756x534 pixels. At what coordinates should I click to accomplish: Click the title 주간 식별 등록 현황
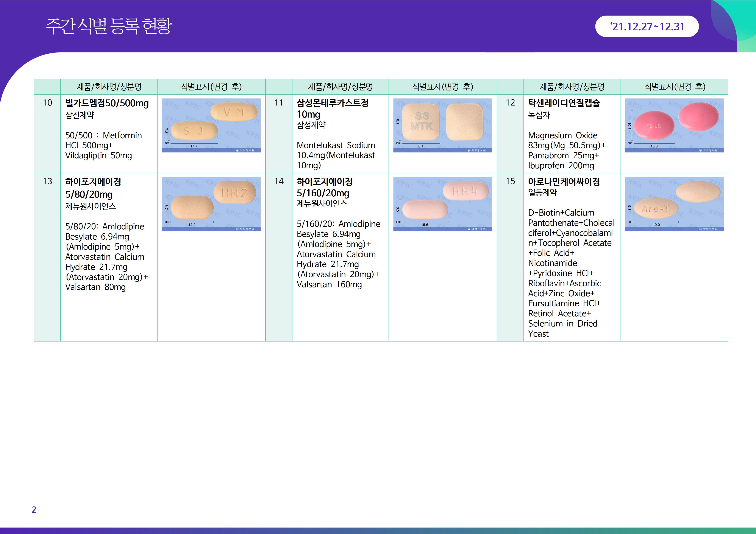click(x=109, y=26)
